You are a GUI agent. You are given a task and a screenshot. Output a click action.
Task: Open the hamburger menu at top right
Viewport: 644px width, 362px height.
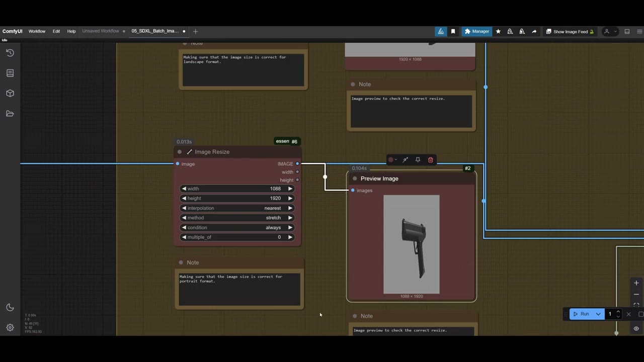tap(639, 31)
